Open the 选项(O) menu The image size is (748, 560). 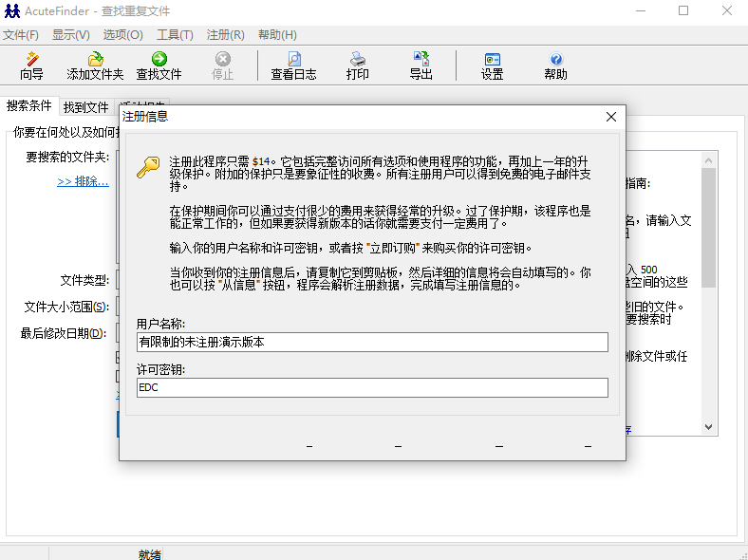[122, 35]
